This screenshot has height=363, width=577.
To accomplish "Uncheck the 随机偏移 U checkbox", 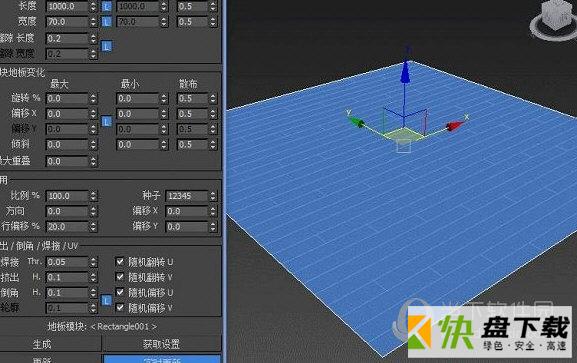I will click(120, 292).
